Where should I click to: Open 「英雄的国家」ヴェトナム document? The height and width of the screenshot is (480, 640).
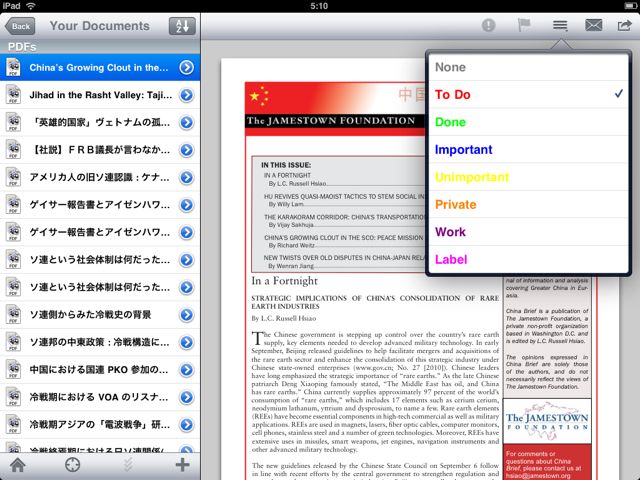tap(100, 122)
